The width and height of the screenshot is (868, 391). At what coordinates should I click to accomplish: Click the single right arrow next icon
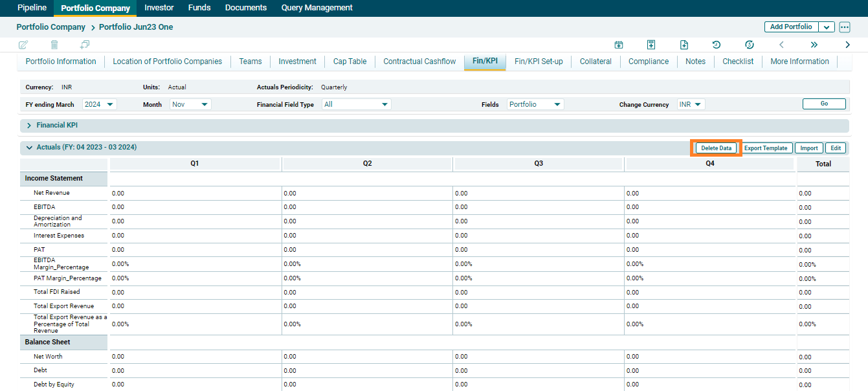pos(848,45)
